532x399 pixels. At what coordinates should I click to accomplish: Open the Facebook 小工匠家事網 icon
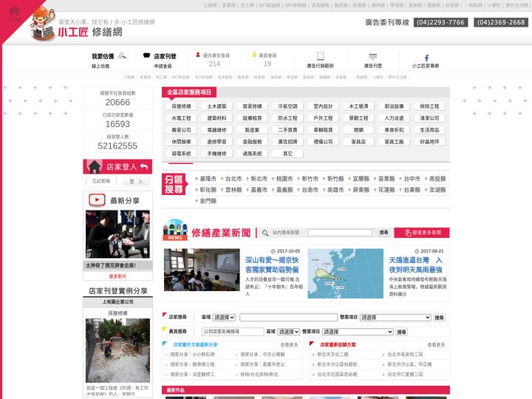pyautogui.click(x=426, y=58)
